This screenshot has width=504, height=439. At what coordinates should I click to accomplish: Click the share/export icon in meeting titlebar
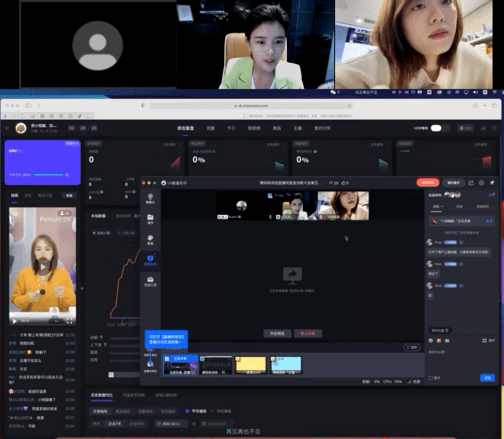471,182
